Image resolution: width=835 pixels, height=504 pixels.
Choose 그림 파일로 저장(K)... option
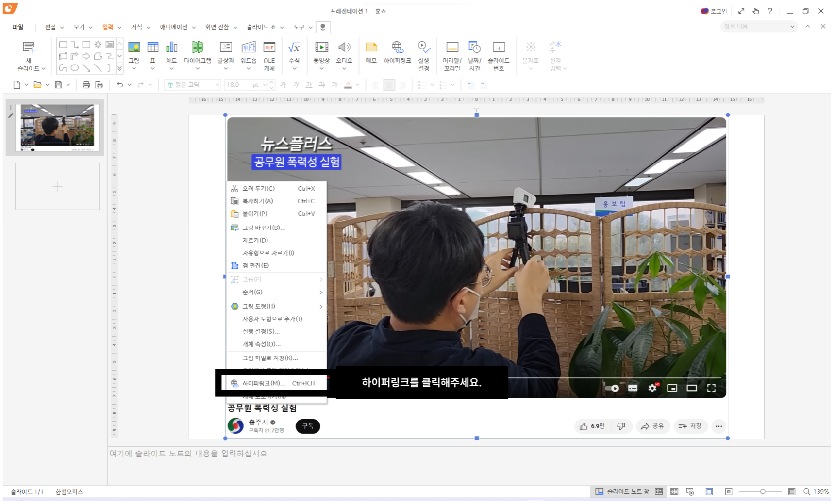276,358
